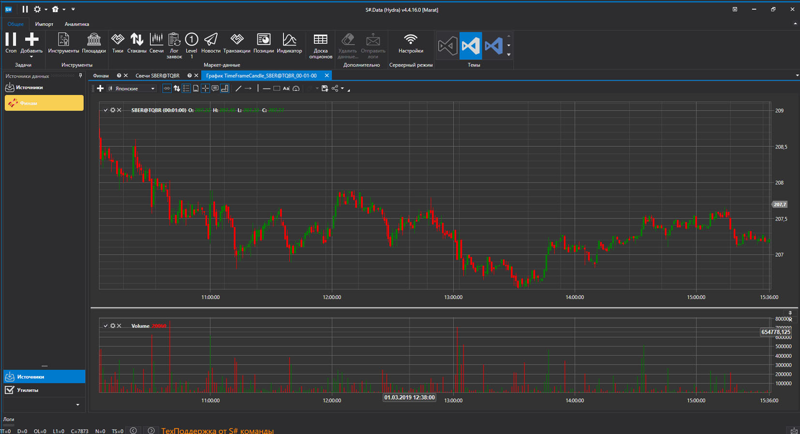Switch to the Свечи SBER@TQBR tab
This screenshot has height=434, width=800.
point(158,75)
